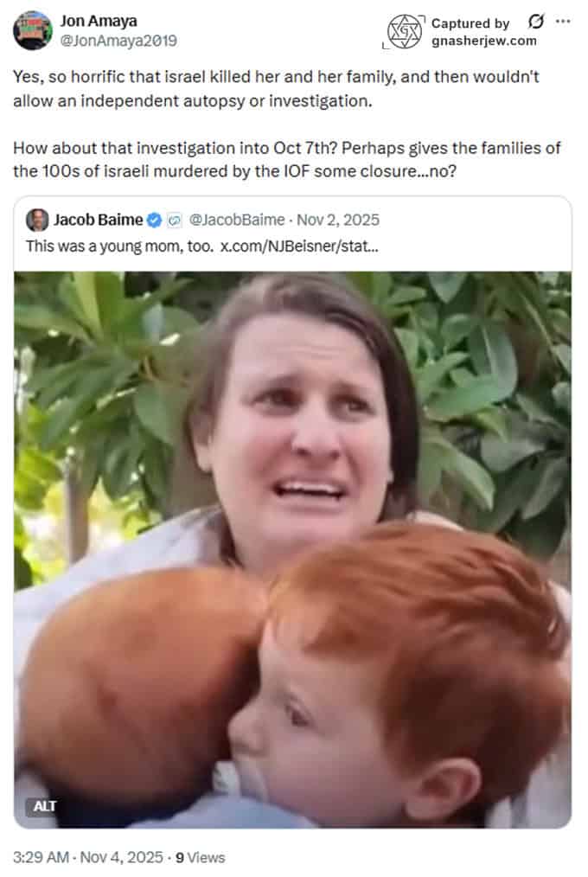Open the Nov 2, 2025 quoted post date

tap(338, 220)
